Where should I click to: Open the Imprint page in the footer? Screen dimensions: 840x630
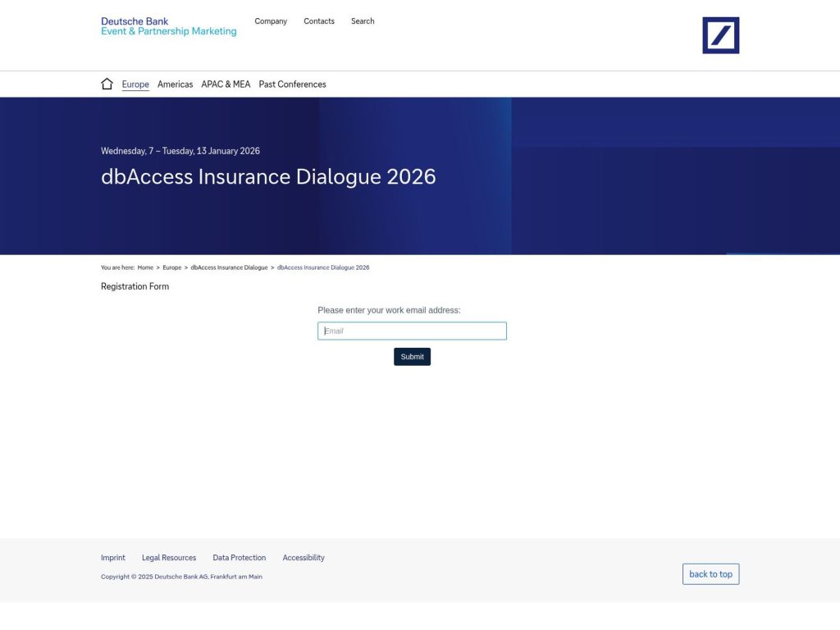click(x=112, y=557)
